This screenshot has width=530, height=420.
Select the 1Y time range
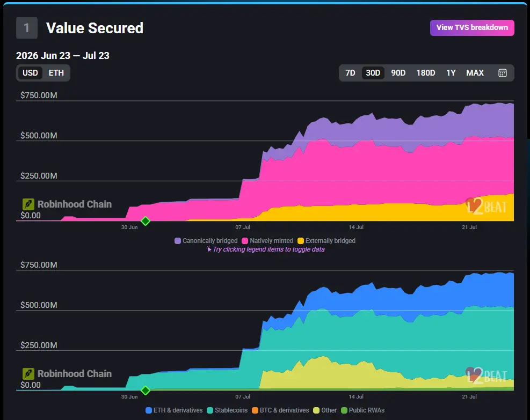[x=451, y=73]
